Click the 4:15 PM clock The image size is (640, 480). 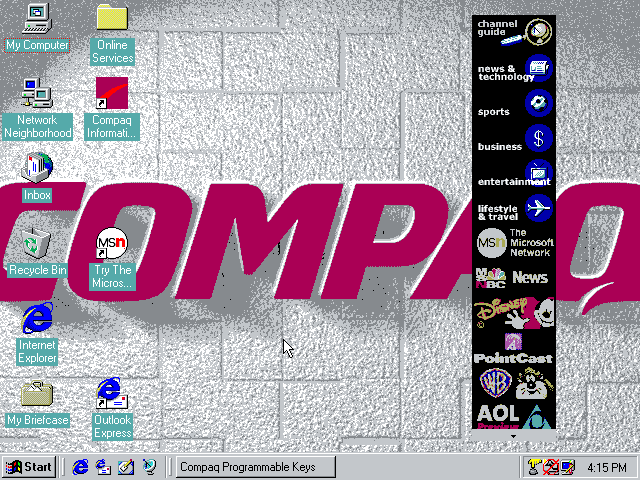point(607,467)
